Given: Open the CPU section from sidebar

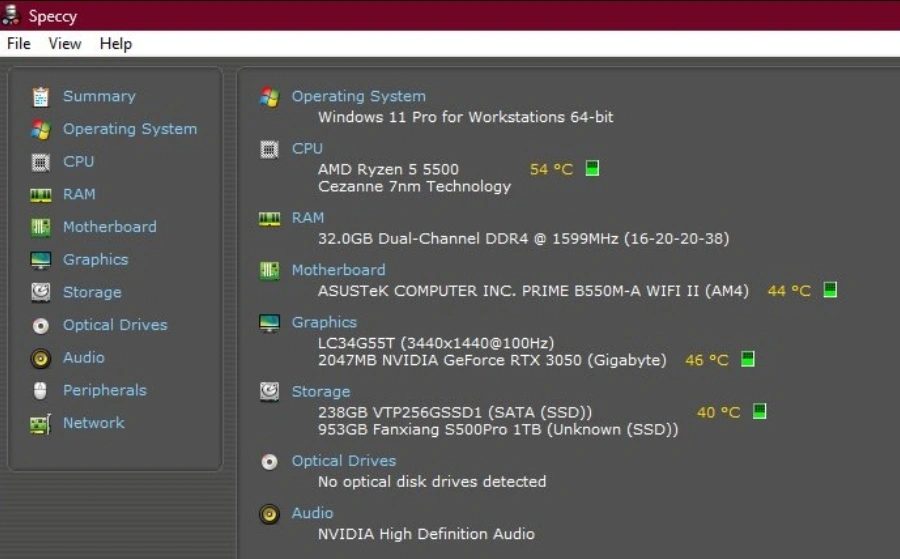Looking at the screenshot, I should point(78,161).
